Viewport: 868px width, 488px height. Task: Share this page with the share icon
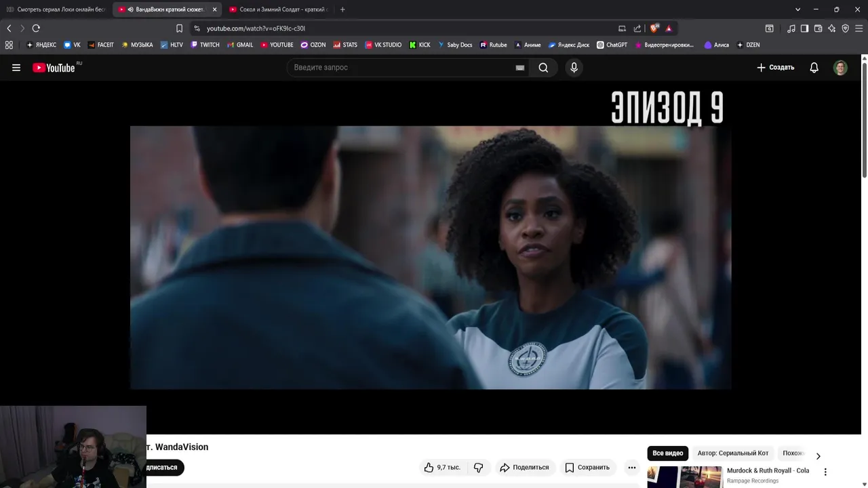click(x=637, y=28)
